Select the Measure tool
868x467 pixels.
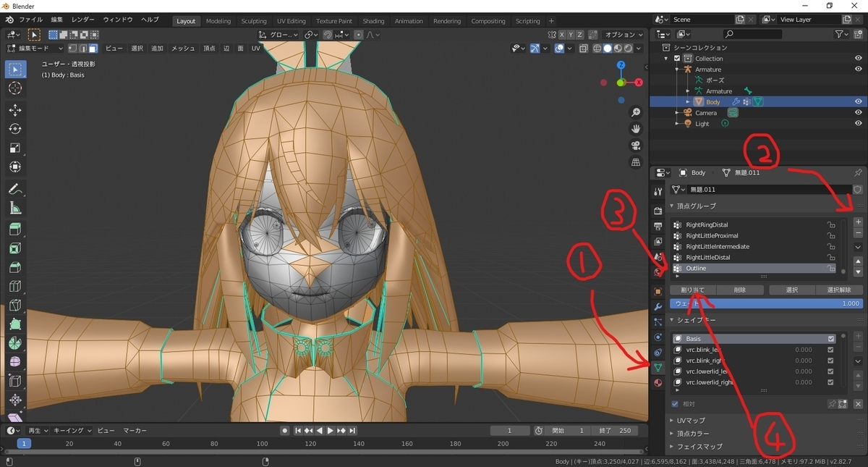(15, 208)
